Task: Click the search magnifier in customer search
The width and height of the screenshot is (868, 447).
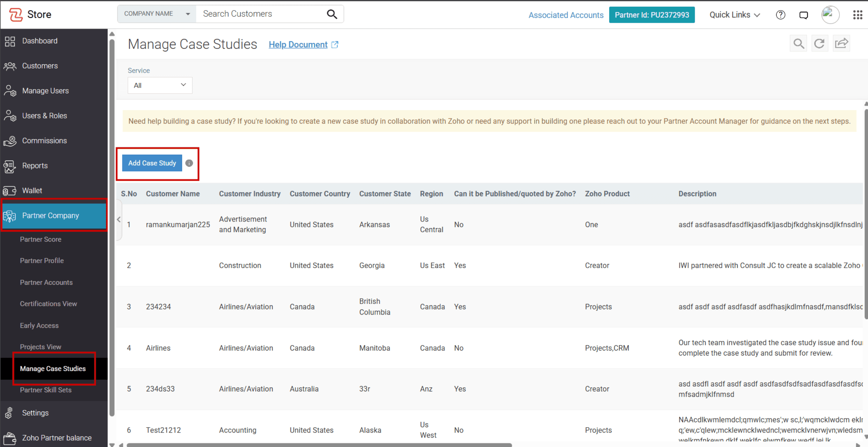Action: [x=332, y=14]
